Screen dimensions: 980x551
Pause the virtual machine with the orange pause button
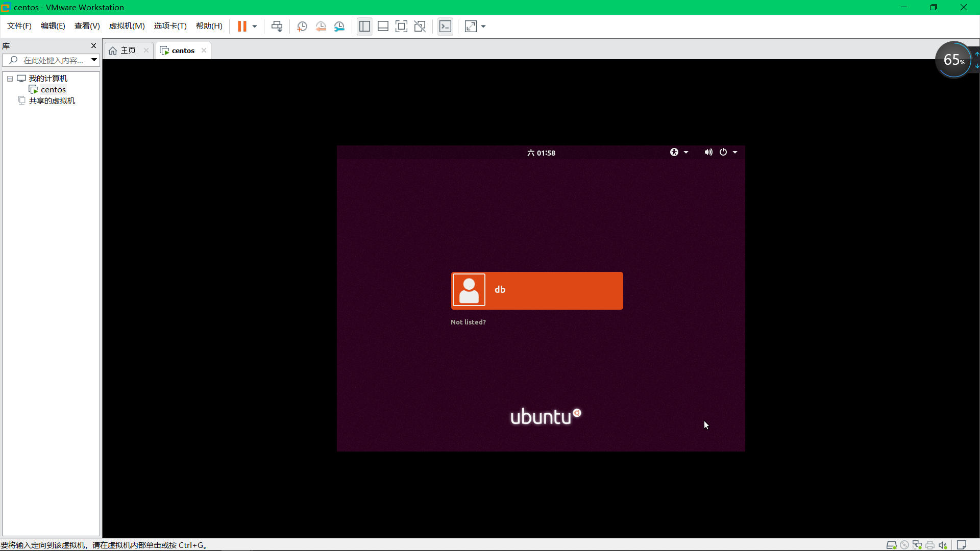point(242,27)
